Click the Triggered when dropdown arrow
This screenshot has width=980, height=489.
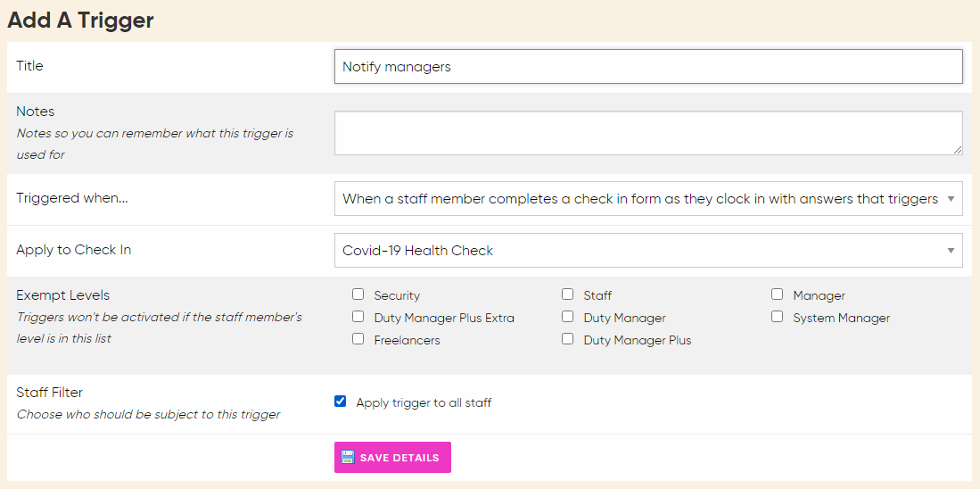951,199
